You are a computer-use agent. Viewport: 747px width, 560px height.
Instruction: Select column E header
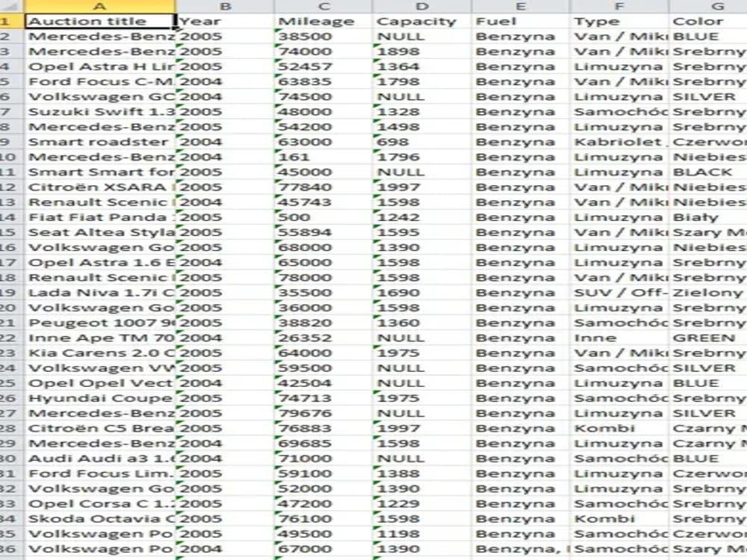point(521,6)
